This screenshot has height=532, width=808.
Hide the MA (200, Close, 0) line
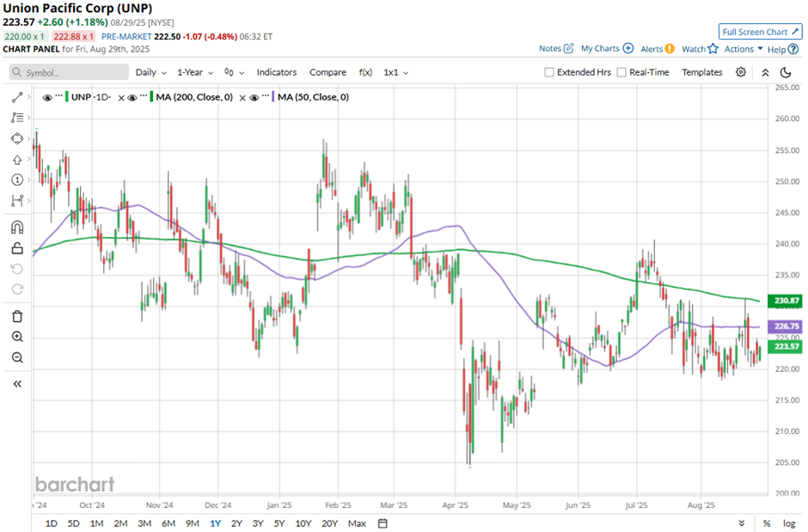pos(132,97)
